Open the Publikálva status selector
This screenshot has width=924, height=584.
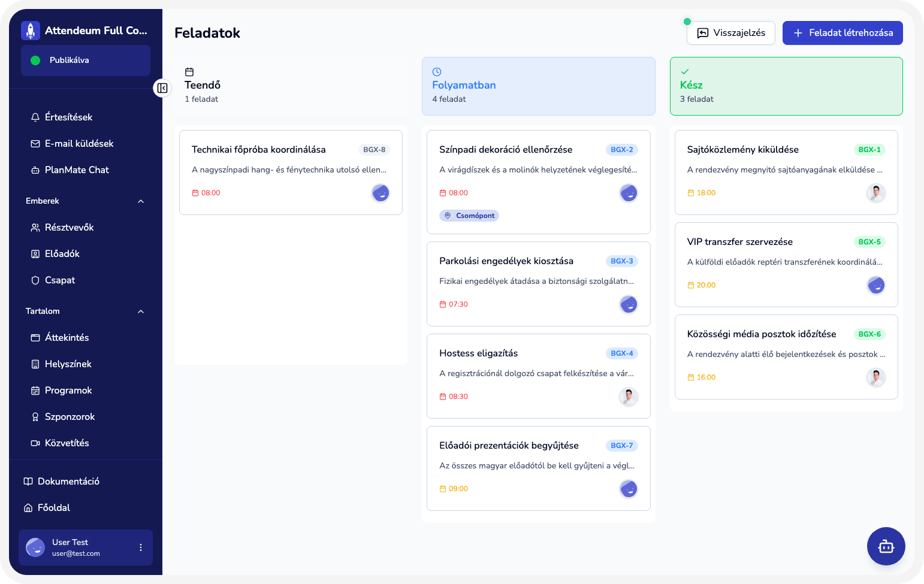86,60
